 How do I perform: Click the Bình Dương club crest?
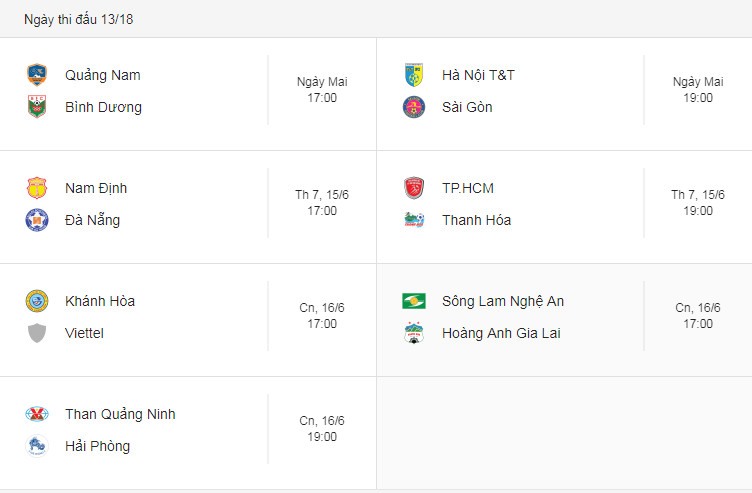(37, 106)
